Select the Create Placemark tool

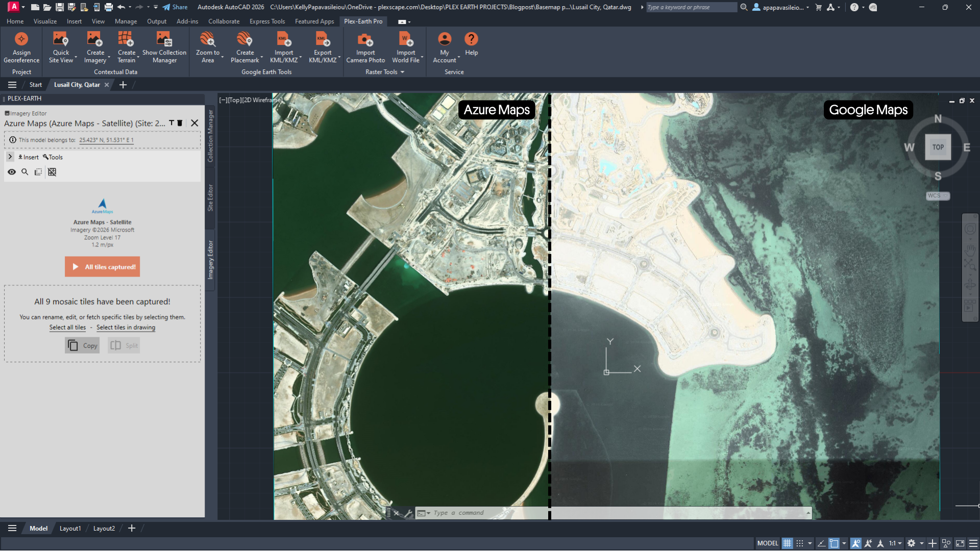(x=244, y=47)
